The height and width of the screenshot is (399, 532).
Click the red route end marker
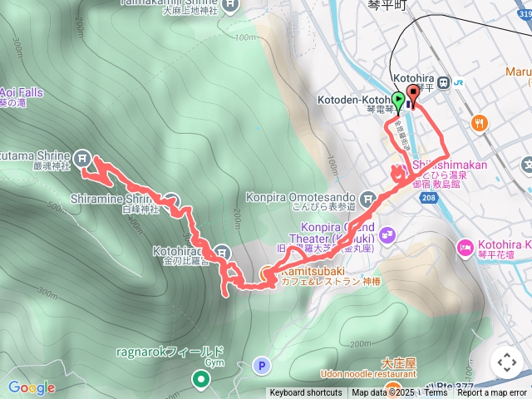pos(413,94)
